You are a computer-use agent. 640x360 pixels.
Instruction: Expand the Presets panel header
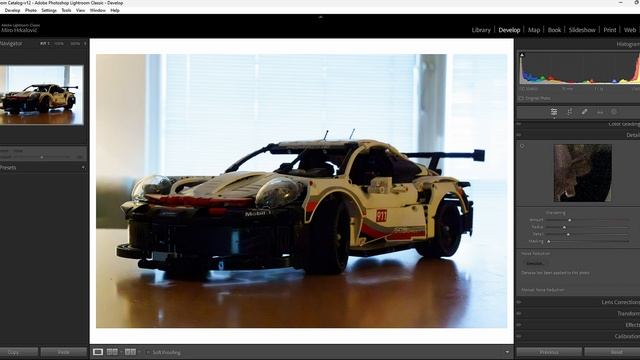pos(8,168)
